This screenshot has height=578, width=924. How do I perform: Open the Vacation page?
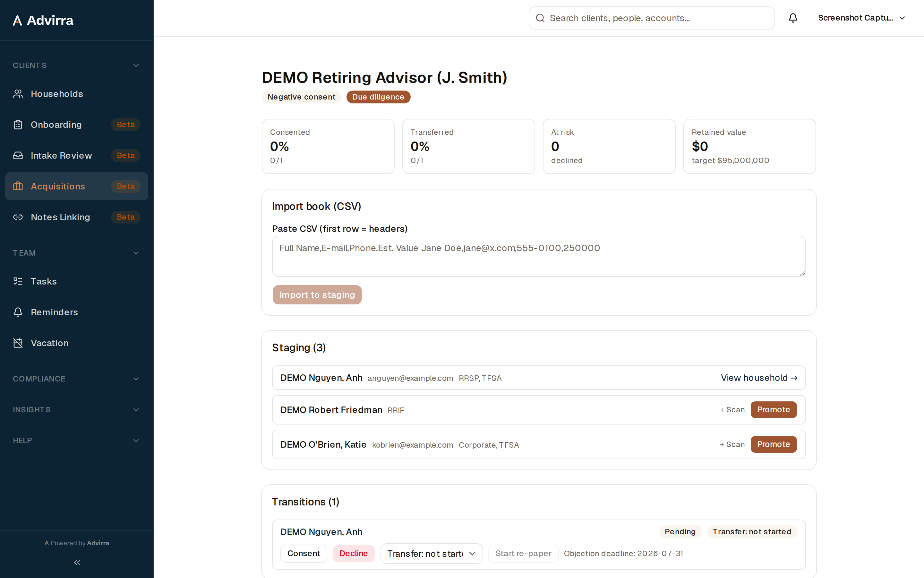(x=76, y=343)
